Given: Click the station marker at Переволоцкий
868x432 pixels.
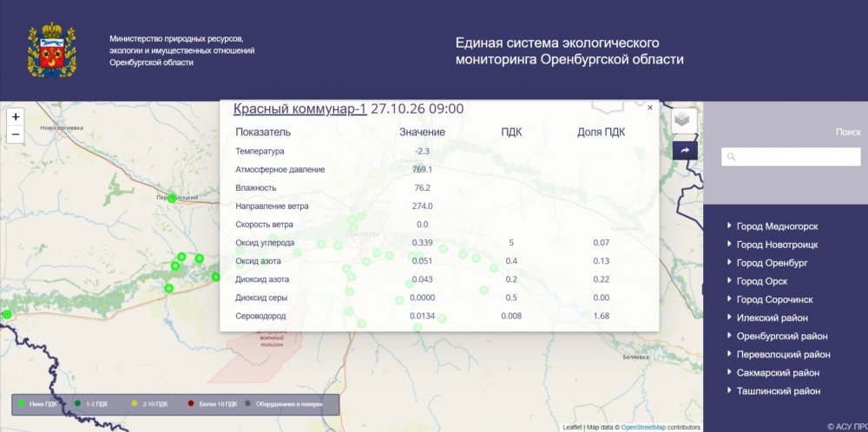Looking at the screenshot, I should click(172, 198).
